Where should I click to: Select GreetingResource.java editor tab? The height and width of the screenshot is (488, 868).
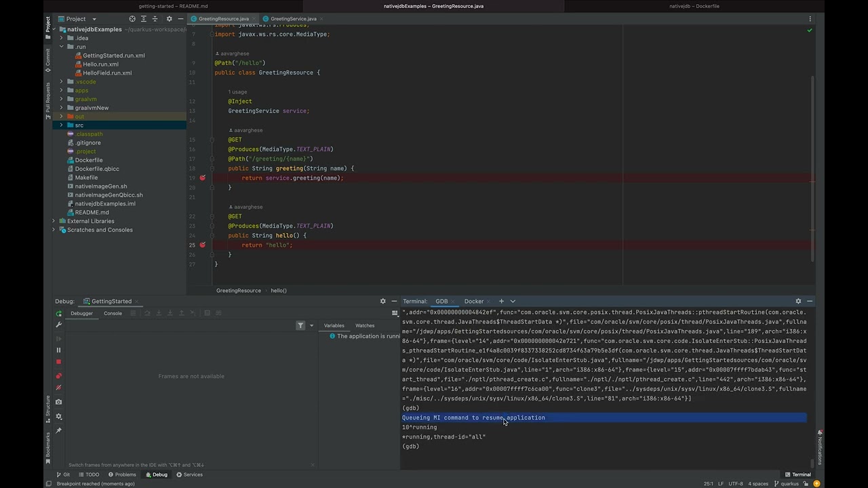point(222,19)
